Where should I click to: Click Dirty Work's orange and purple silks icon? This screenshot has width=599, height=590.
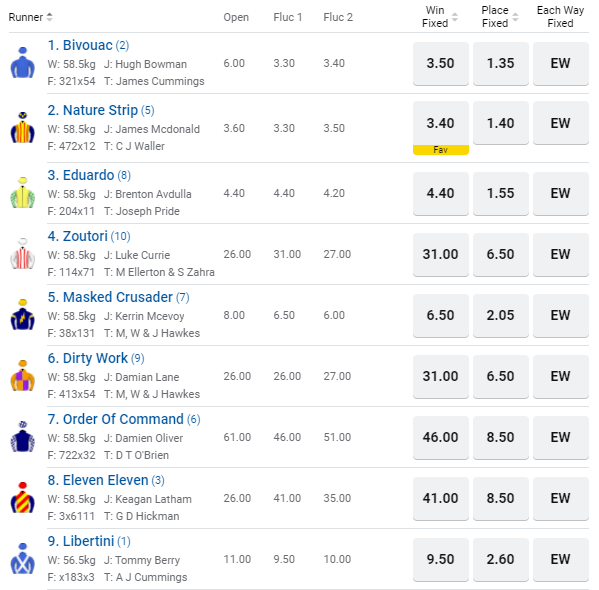23,376
